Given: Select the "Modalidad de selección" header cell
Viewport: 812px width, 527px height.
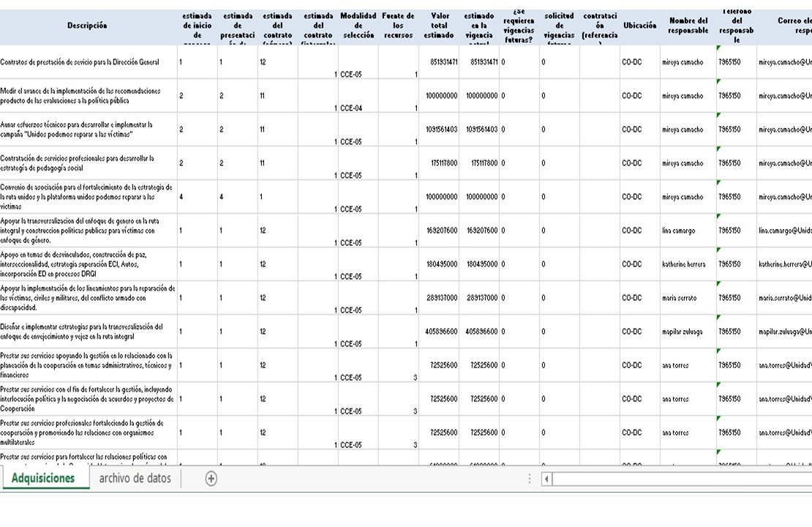Looking at the screenshot, I should tap(358, 26).
